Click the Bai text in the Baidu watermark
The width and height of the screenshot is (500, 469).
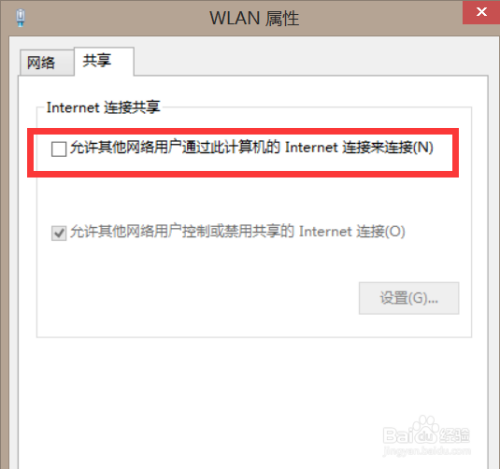(397, 435)
